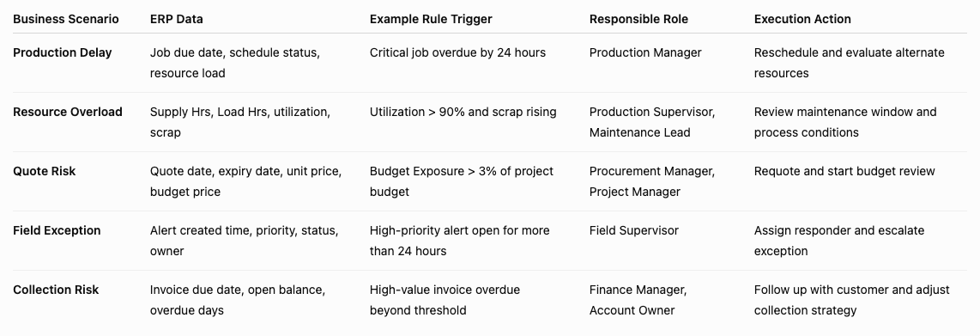This screenshot has height=336, width=980.
Task: Click the 'Utilization > 90% and scrap rising' cell
Action: pyautogui.click(x=463, y=112)
